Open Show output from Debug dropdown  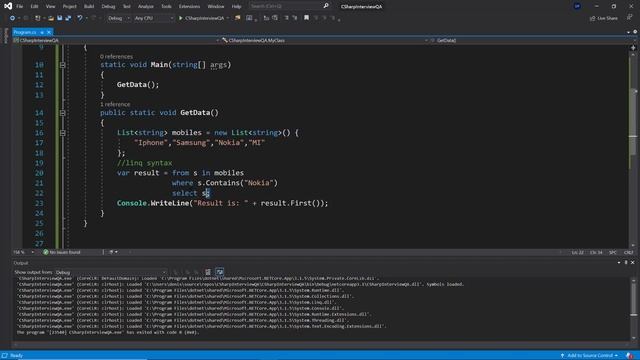coord(111,272)
